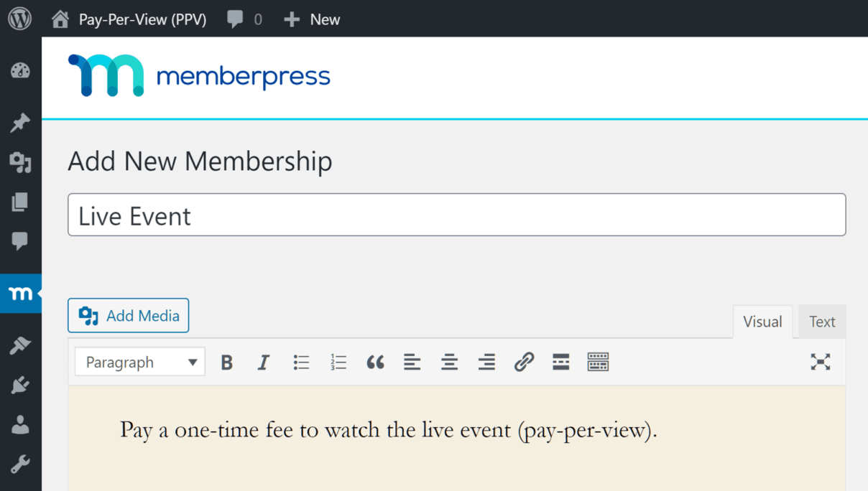The image size is (868, 491).
Task: Toggle the extra toolbar row
Action: 598,362
